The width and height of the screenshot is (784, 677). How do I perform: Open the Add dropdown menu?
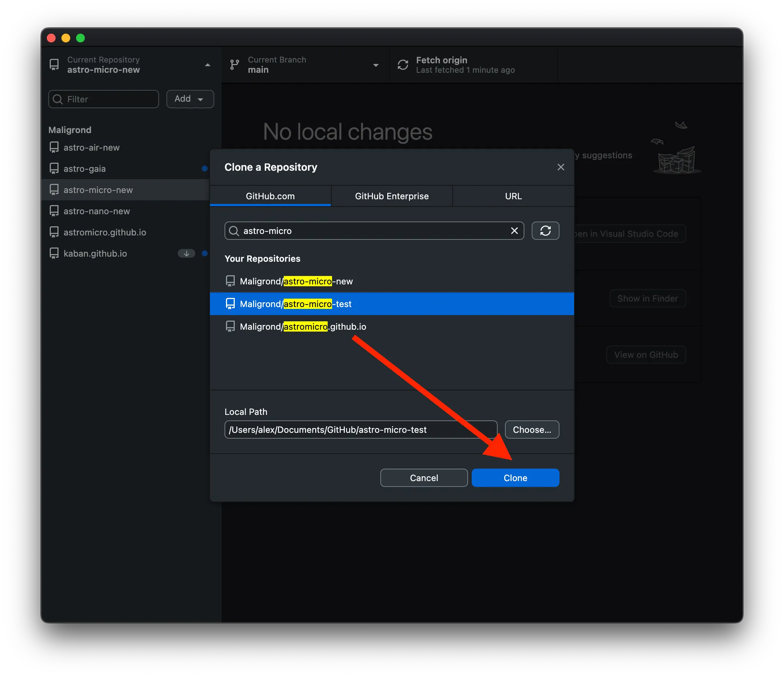pyautogui.click(x=190, y=99)
